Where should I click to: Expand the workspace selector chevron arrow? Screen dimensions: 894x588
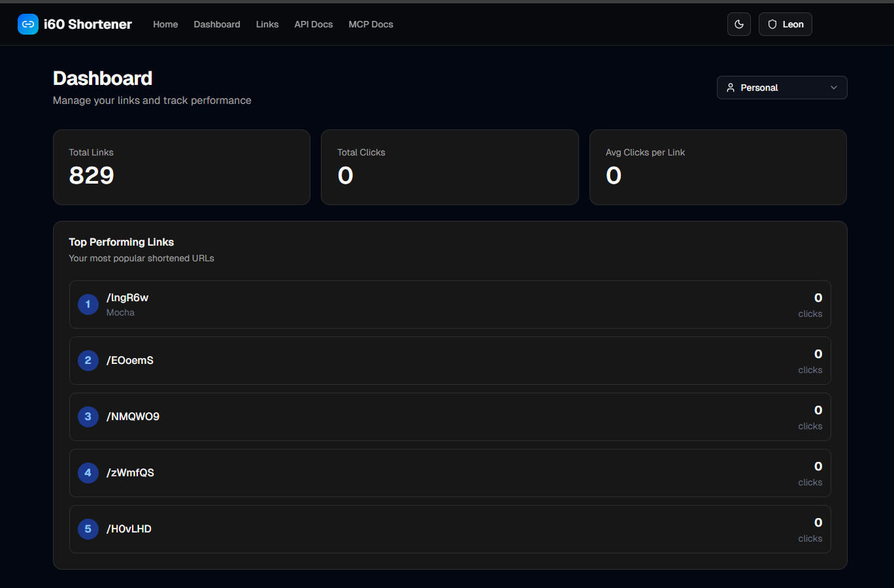point(834,88)
